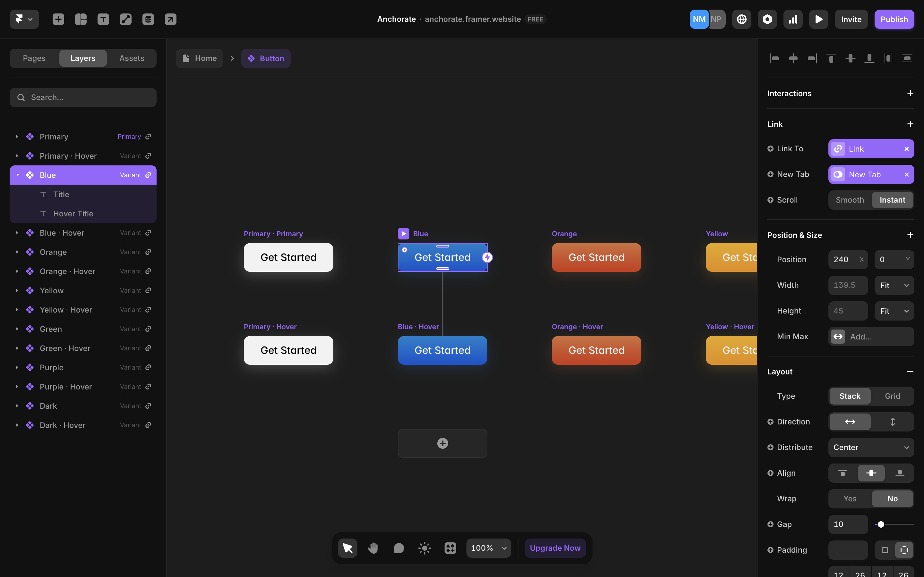Viewport: 924px width, 577px height.
Task: Select the Hand tool in bottom toolbar
Action: click(x=373, y=548)
